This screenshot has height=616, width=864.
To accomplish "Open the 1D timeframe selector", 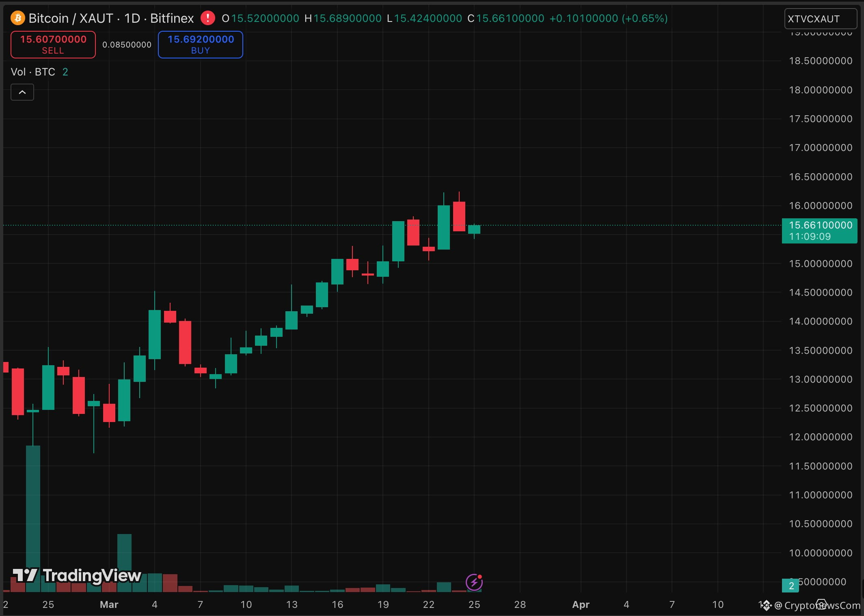I will [133, 18].
